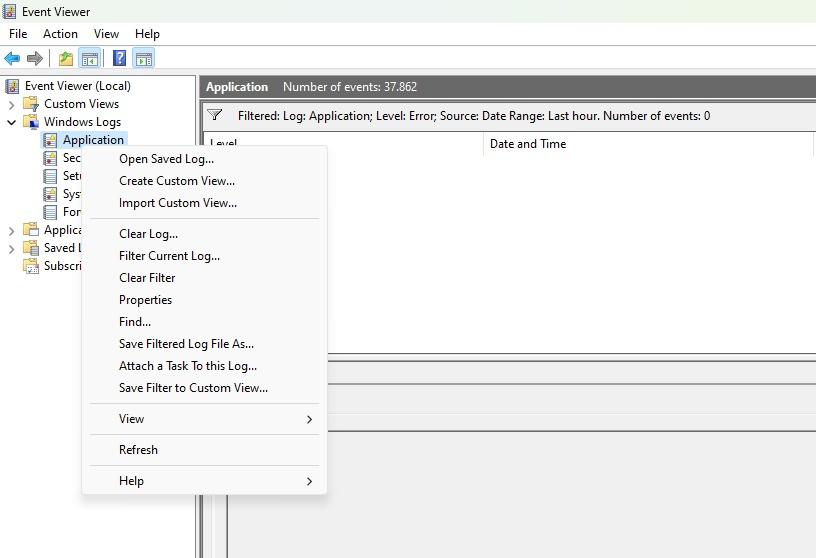
Task: Open the Action menu in menu bar
Action: [x=60, y=34]
